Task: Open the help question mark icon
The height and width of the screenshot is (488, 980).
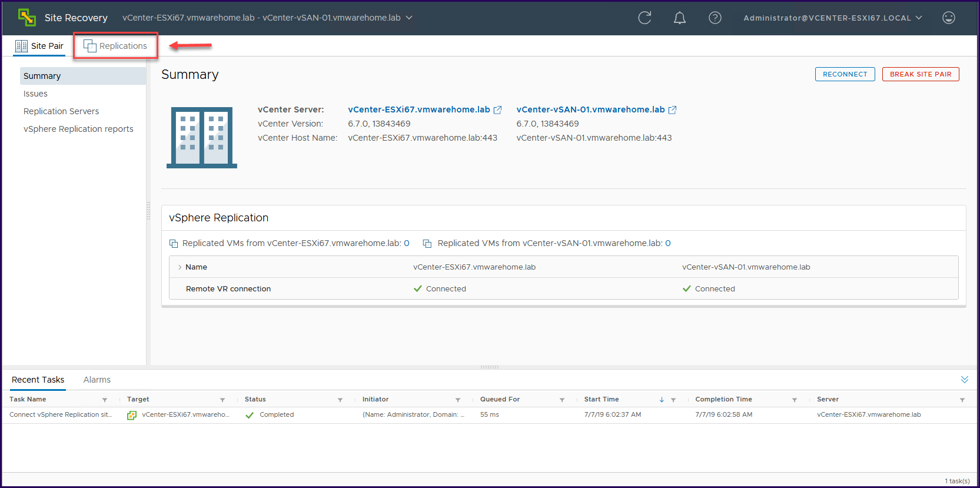Action: coord(715,18)
